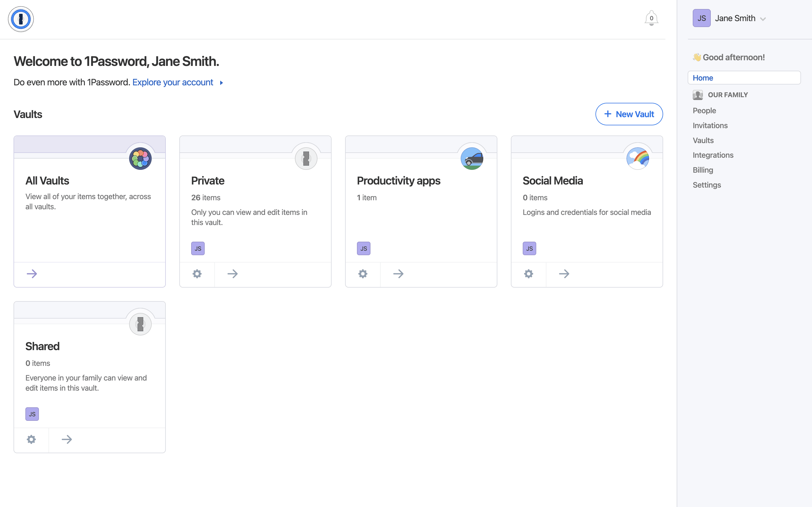The height and width of the screenshot is (507, 812).
Task: Click the 1Password logo icon
Action: (x=21, y=19)
